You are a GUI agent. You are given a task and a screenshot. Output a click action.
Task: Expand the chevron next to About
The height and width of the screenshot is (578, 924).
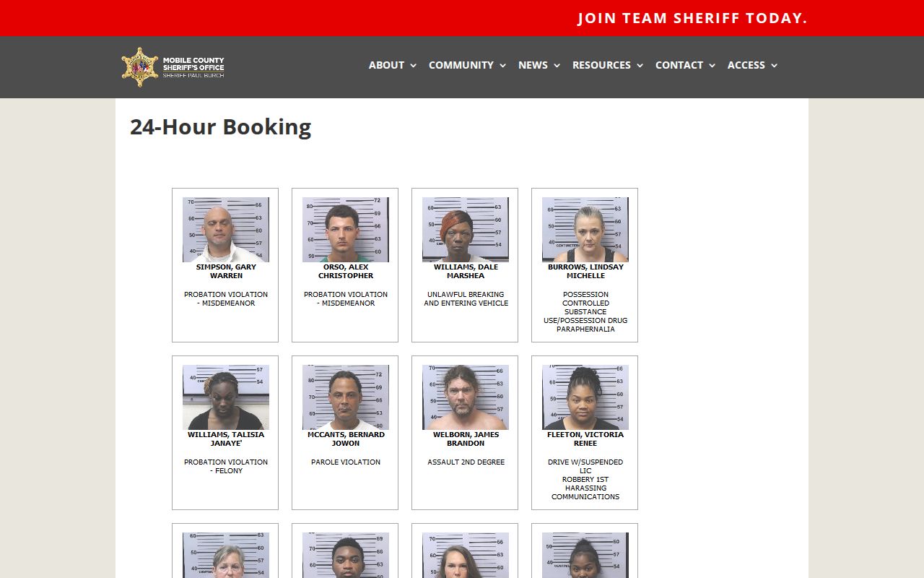[x=413, y=66]
